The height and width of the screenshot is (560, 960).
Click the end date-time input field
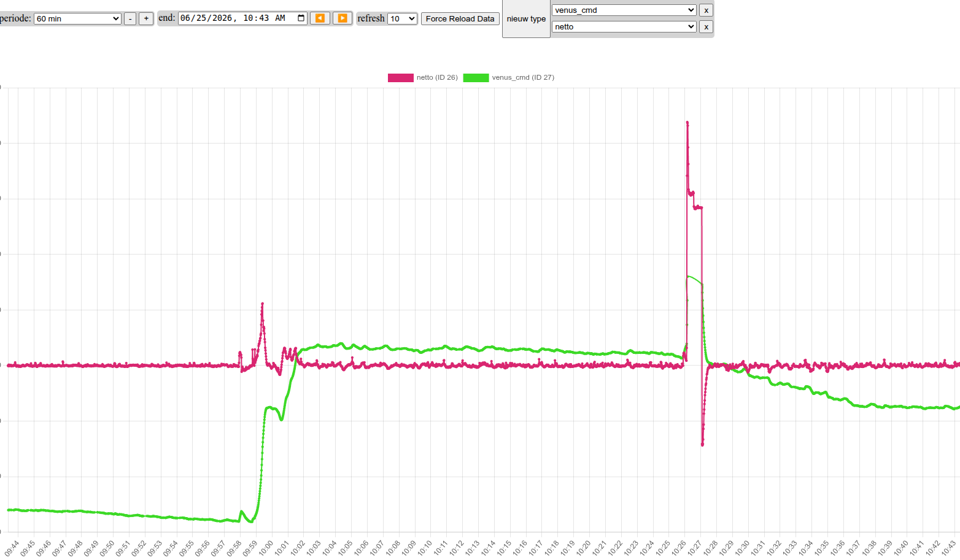tap(243, 18)
